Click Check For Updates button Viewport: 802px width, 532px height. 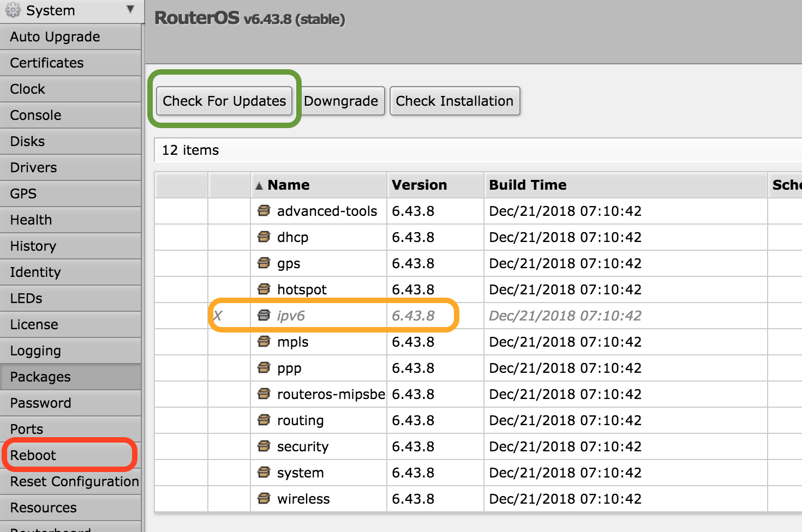click(224, 101)
